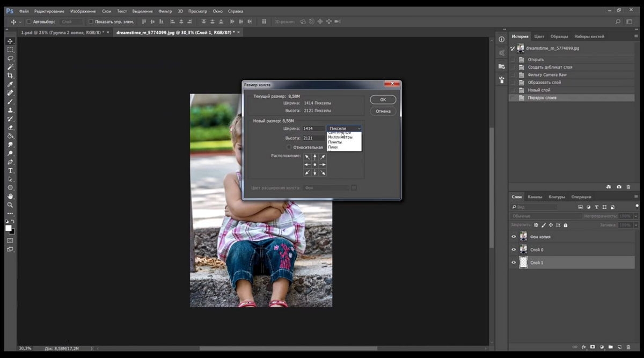Open the Layers panel flyout menu
644x358 pixels.
point(635,196)
